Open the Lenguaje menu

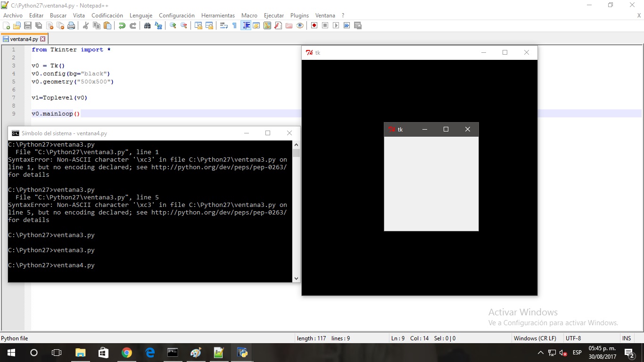click(140, 15)
